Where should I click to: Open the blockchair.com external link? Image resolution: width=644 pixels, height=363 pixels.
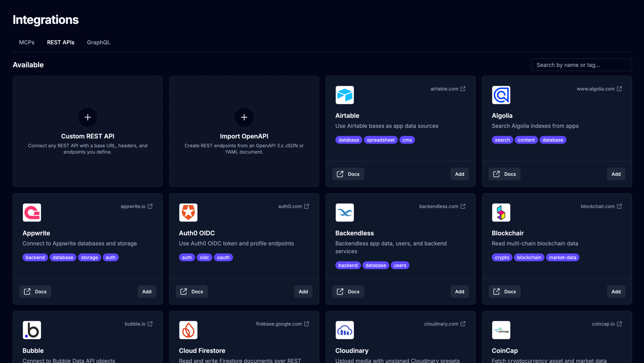[602, 206]
